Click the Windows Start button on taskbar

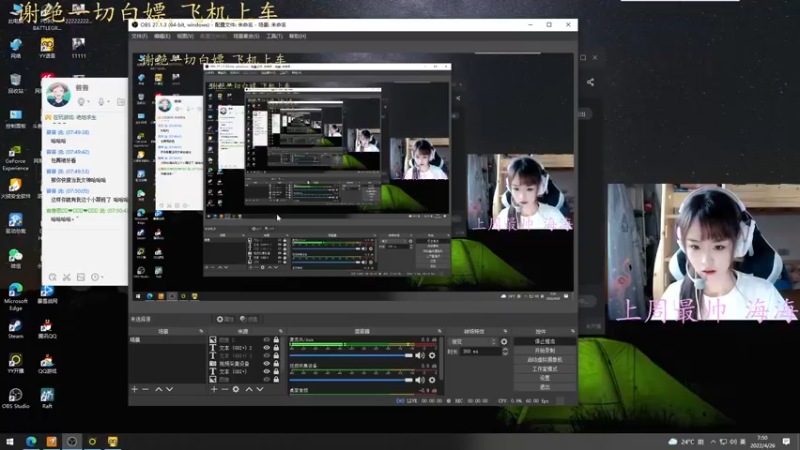[x=10, y=441]
